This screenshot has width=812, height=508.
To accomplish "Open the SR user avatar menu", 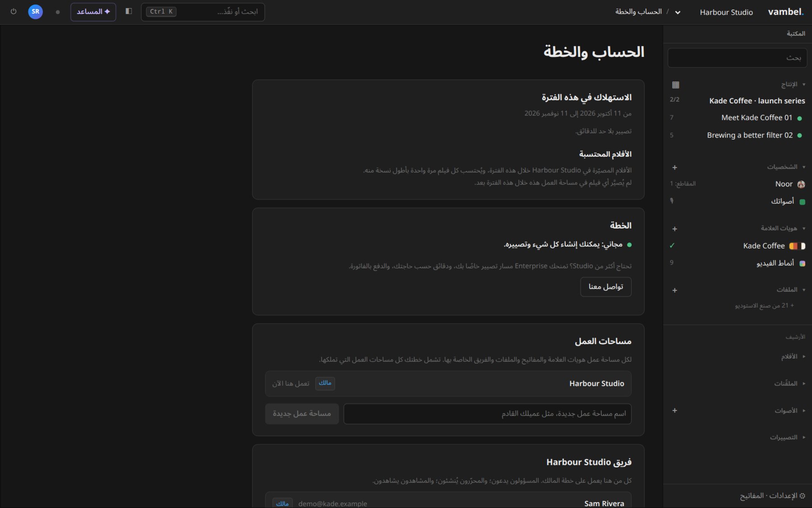I will click(36, 12).
